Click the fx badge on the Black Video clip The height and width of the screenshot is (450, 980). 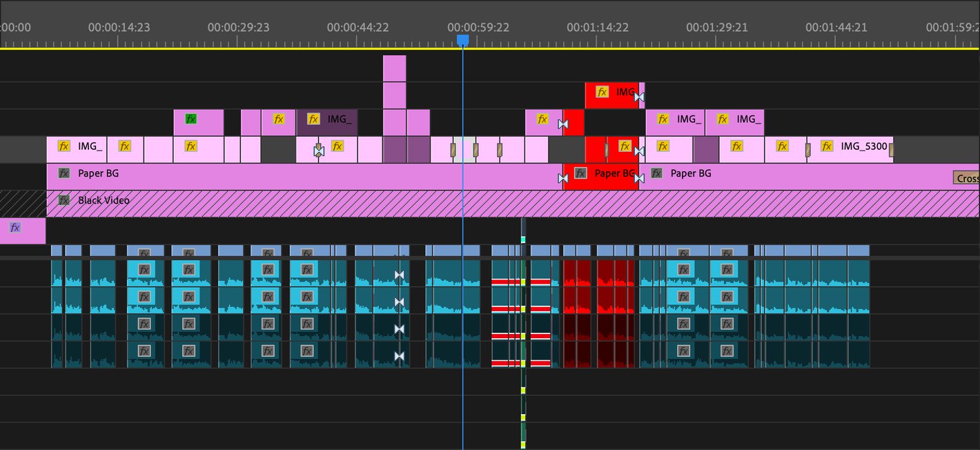[64, 200]
